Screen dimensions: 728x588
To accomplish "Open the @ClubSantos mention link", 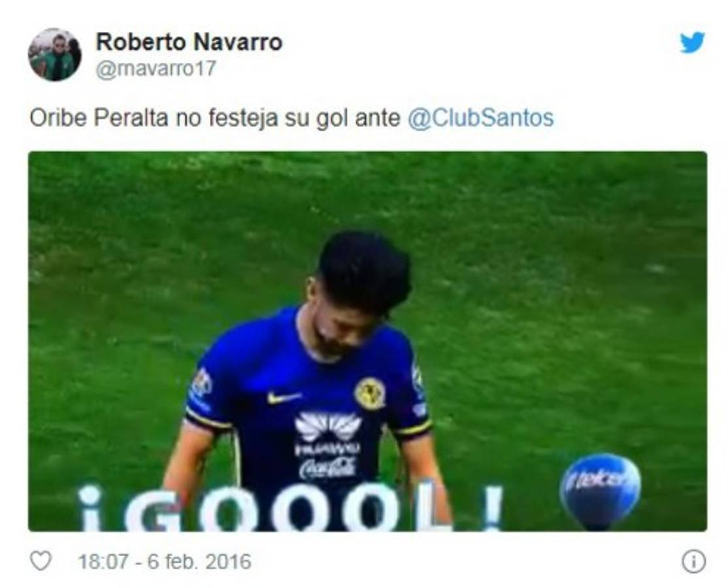I will [x=480, y=118].
